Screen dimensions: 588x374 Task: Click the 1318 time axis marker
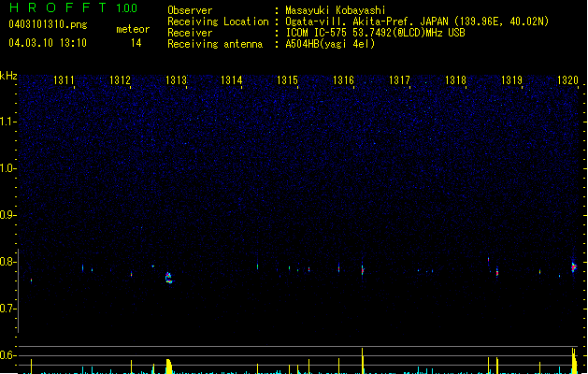455,80
